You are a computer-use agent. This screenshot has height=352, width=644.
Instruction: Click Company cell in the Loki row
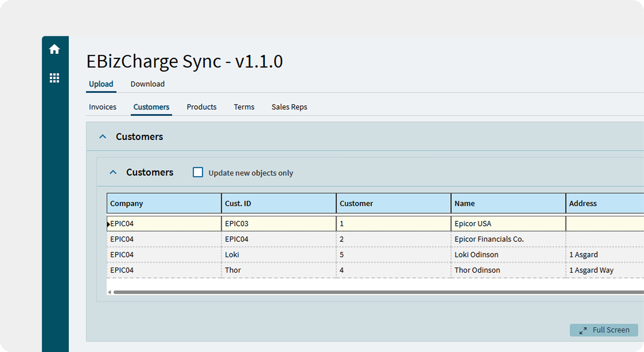(164, 255)
